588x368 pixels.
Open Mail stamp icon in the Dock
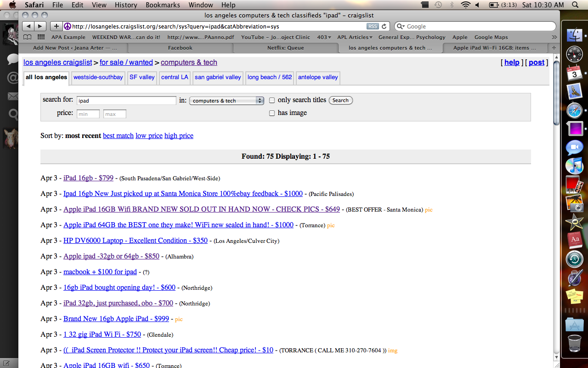tap(574, 92)
